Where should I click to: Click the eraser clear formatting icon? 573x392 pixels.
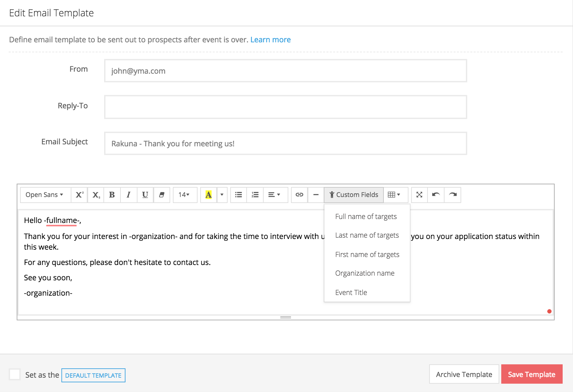pos(162,195)
